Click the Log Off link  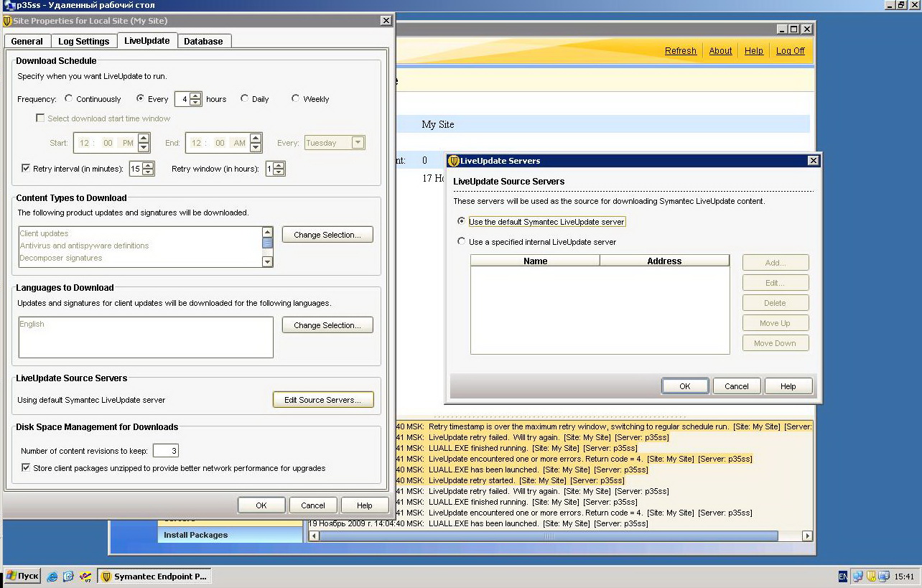tap(791, 51)
